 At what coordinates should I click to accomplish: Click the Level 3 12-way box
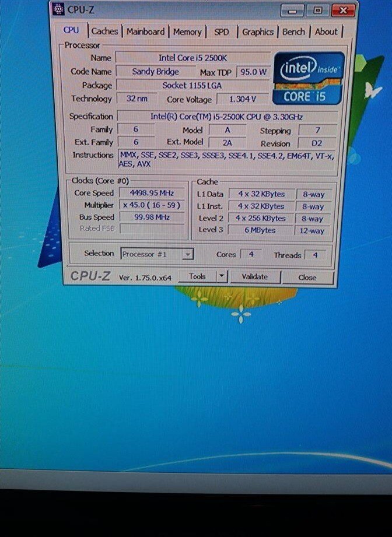[312, 231]
